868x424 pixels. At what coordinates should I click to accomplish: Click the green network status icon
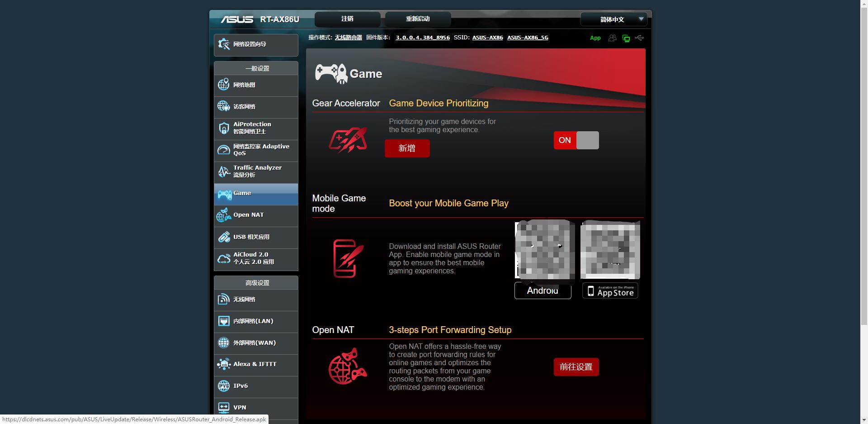(626, 38)
